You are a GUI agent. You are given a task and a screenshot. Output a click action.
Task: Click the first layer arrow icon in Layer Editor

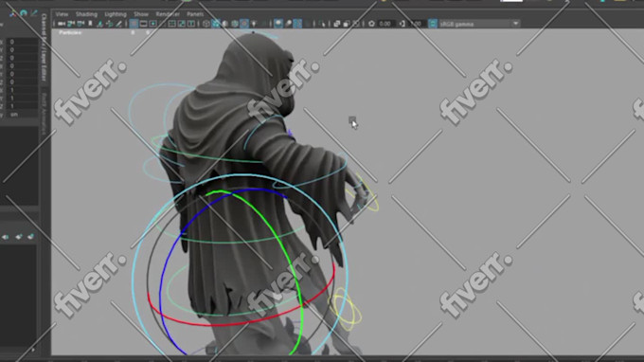point(6,237)
